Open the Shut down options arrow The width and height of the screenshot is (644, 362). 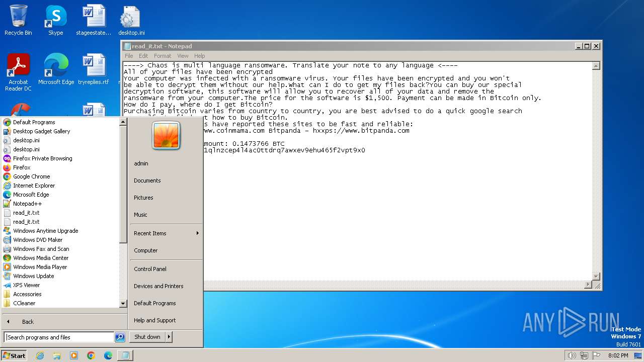coord(169,337)
